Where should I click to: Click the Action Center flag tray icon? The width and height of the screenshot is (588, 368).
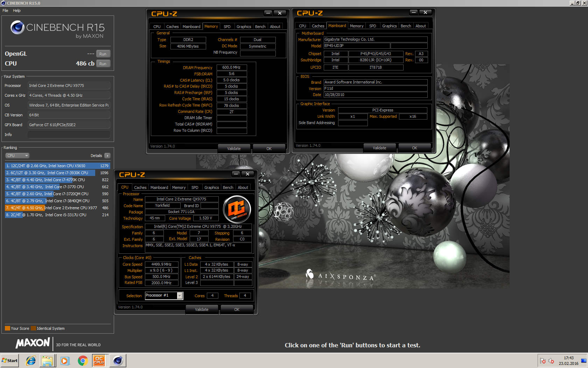(543, 361)
